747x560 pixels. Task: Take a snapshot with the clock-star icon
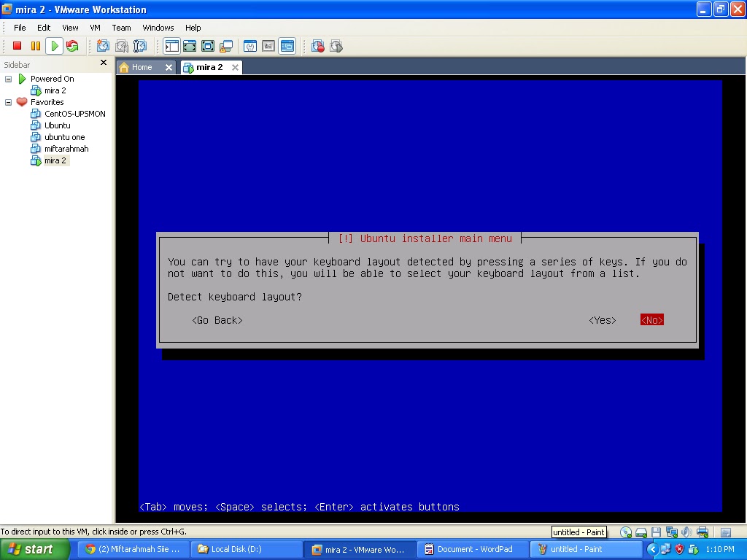103,46
